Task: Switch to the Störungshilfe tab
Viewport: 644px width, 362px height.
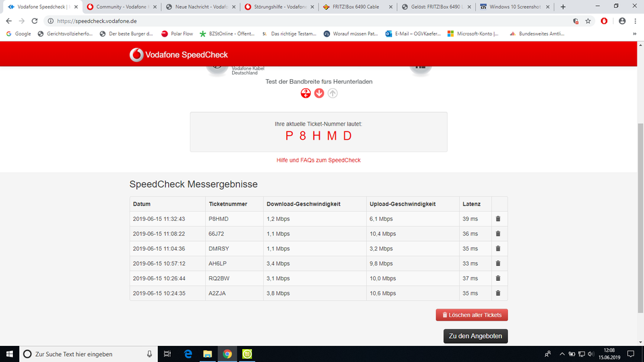Action: click(279, 6)
